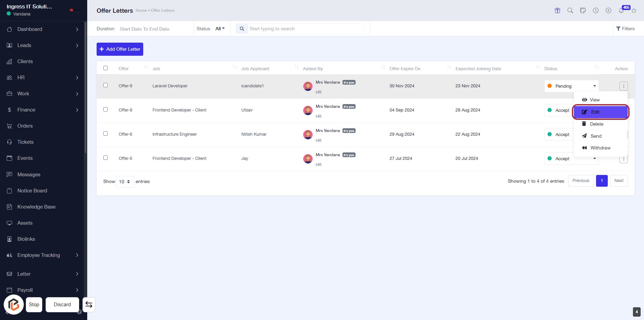
Task: Change the entries-per-page selector showing 10
Action: (x=125, y=182)
